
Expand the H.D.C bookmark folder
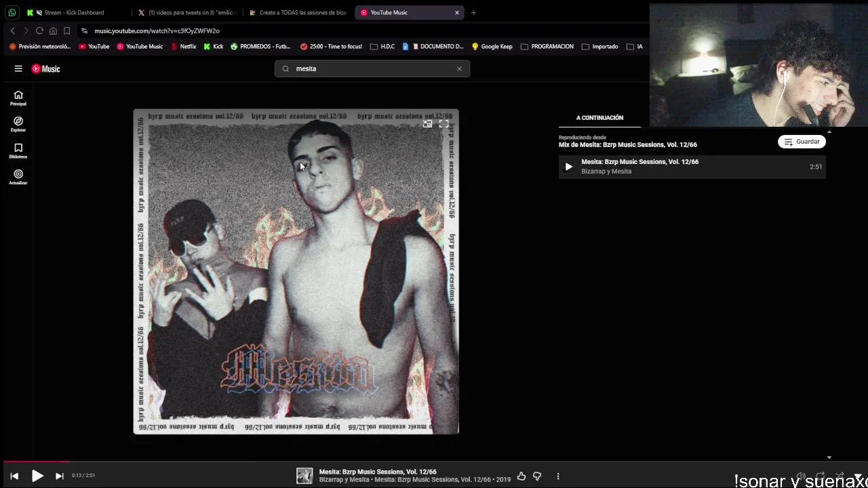pyautogui.click(x=382, y=47)
